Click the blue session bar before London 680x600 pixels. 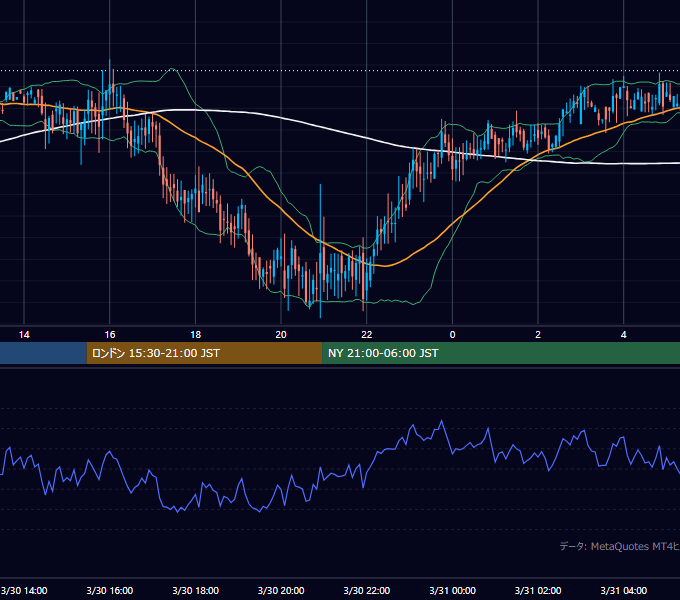coord(43,353)
